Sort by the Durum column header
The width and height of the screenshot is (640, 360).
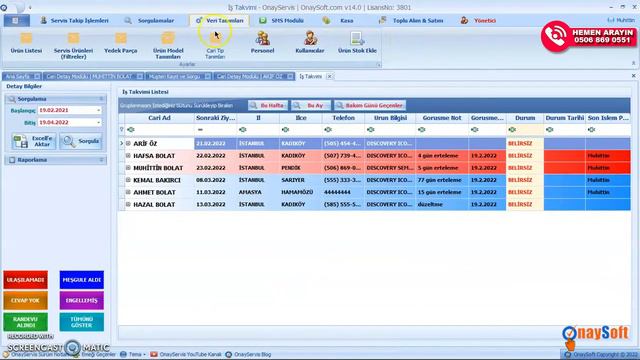pos(525,118)
